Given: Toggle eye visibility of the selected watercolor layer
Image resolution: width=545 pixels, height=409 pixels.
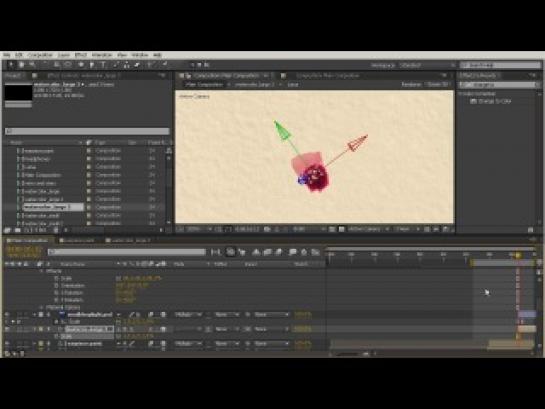Looking at the screenshot, I should click(x=7, y=329).
